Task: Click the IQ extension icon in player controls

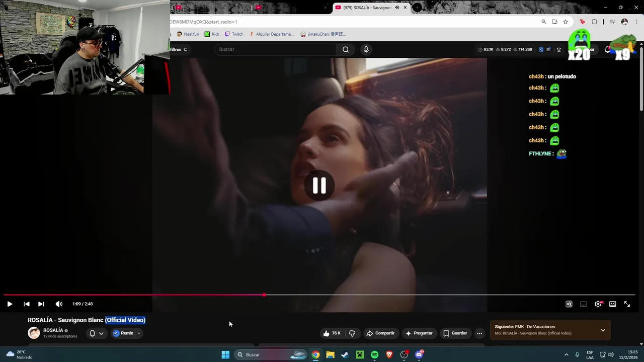Action: [569, 304]
